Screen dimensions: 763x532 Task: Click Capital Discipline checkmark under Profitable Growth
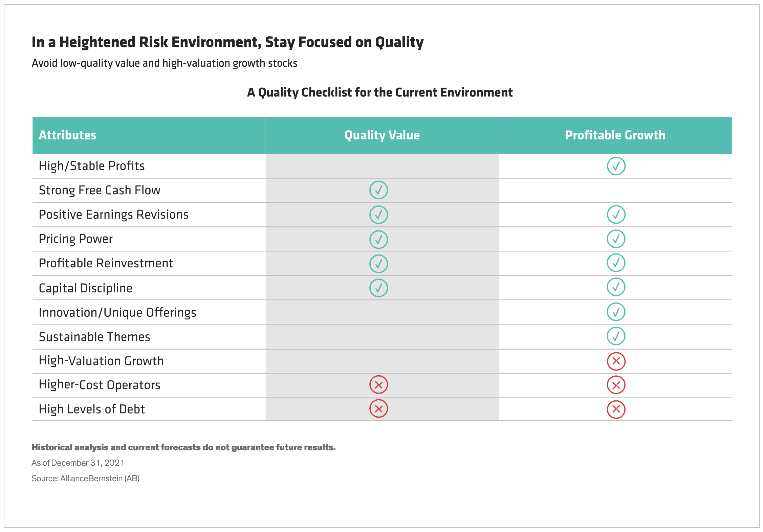coord(616,287)
